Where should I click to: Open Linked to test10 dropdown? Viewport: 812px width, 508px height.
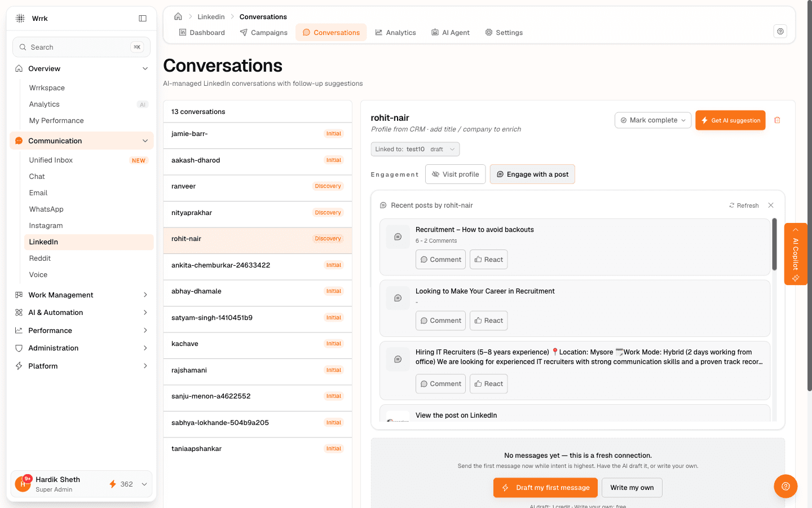(x=415, y=150)
